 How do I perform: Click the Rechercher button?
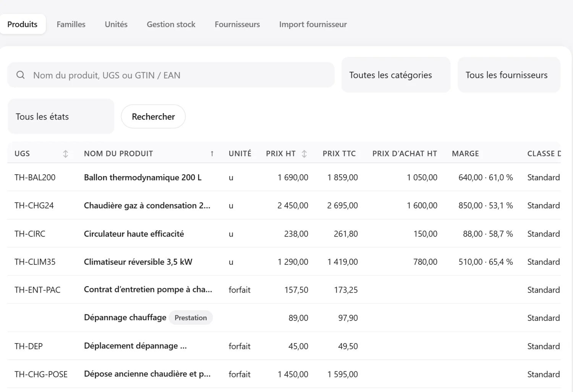click(153, 117)
